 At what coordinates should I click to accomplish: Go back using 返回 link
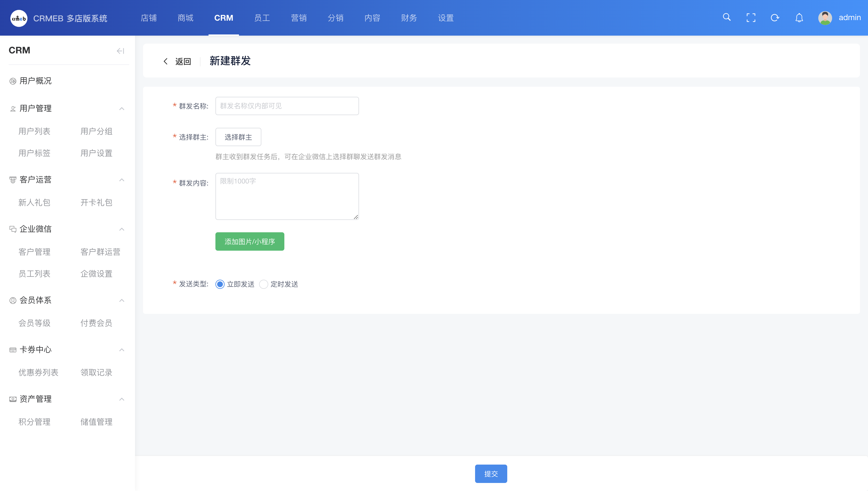183,61
